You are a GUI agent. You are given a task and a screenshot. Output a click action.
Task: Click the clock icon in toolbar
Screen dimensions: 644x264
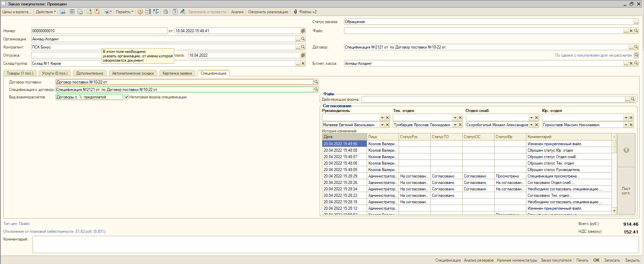tap(165, 12)
